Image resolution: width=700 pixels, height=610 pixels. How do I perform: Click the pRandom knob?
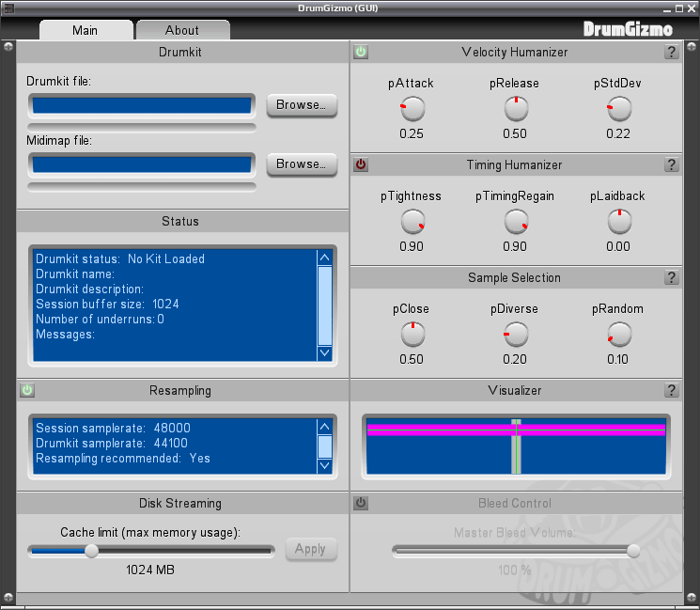point(619,335)
